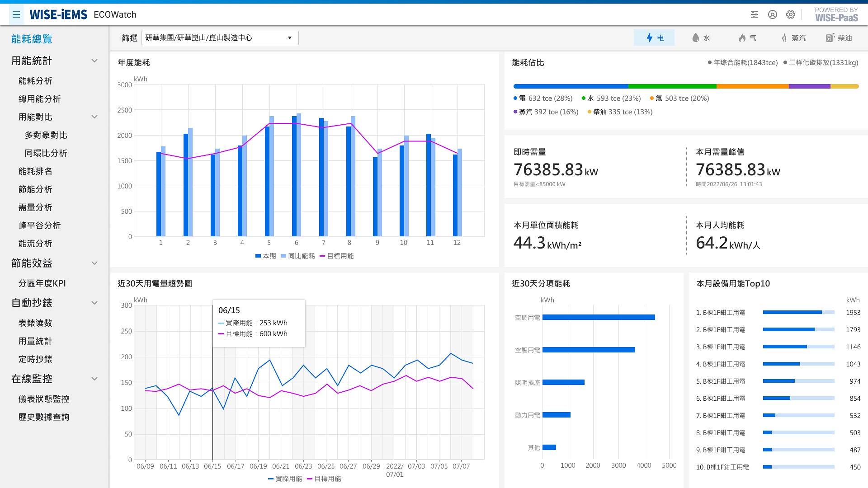
Task: Open the settings gear icon
Action: 791,14
